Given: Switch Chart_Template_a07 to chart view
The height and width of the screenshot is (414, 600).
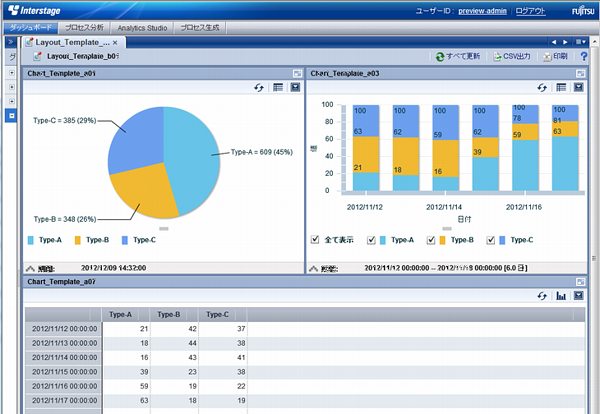Looking at the screenshot, I should [x=562, y=297].
